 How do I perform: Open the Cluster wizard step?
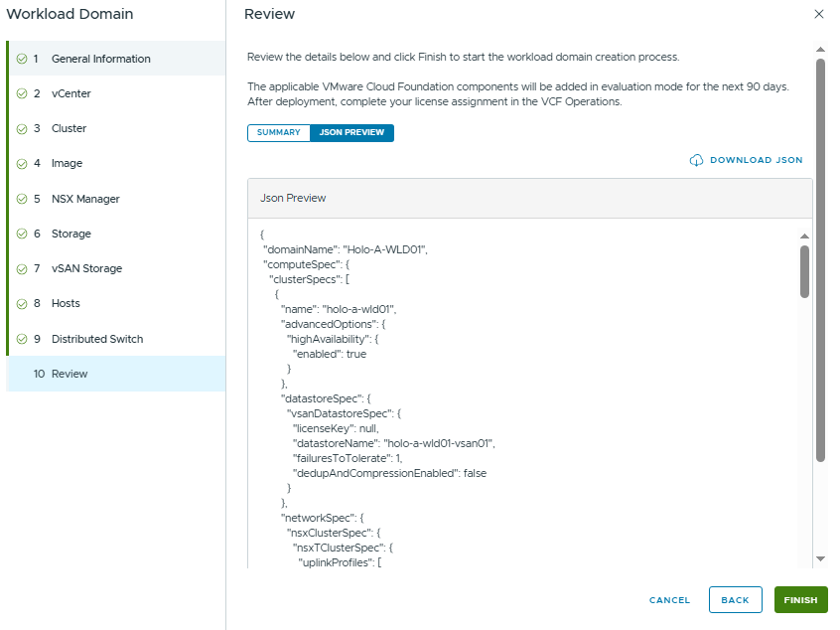point(69,128)
